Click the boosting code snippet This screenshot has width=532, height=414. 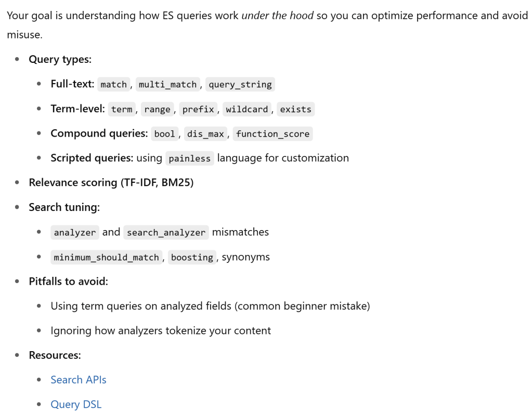pyautogui.click(x=192, y=257)
